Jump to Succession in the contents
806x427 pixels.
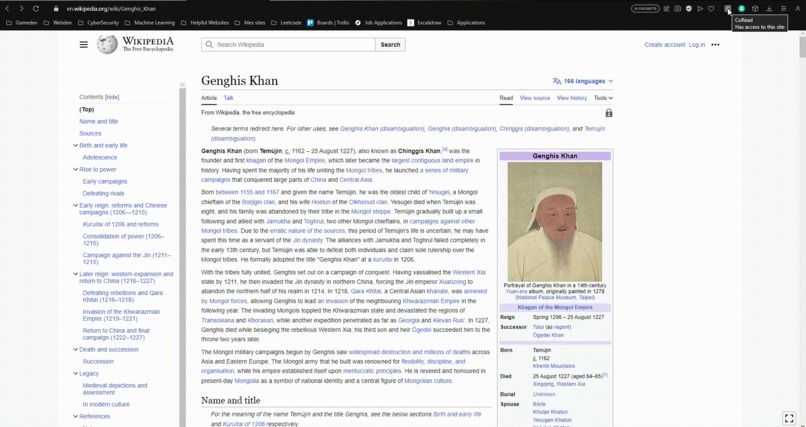[98, 361]
